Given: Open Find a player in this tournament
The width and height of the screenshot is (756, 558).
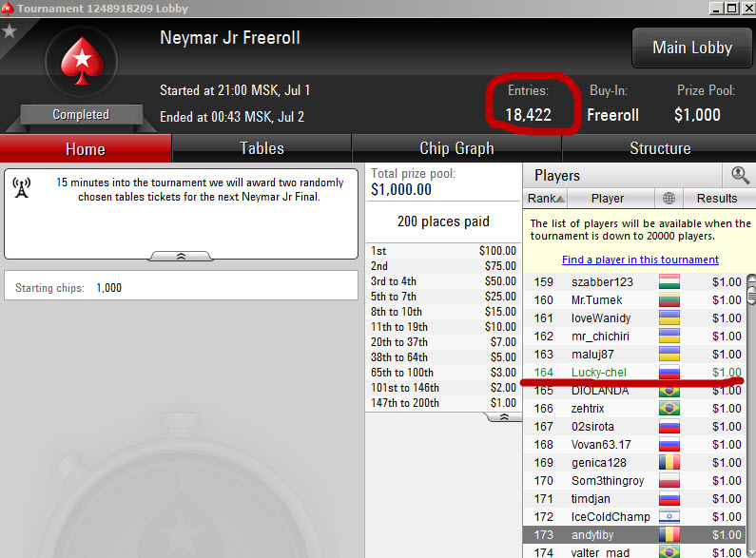Looking at the screenshot, I should click(640, 260).
